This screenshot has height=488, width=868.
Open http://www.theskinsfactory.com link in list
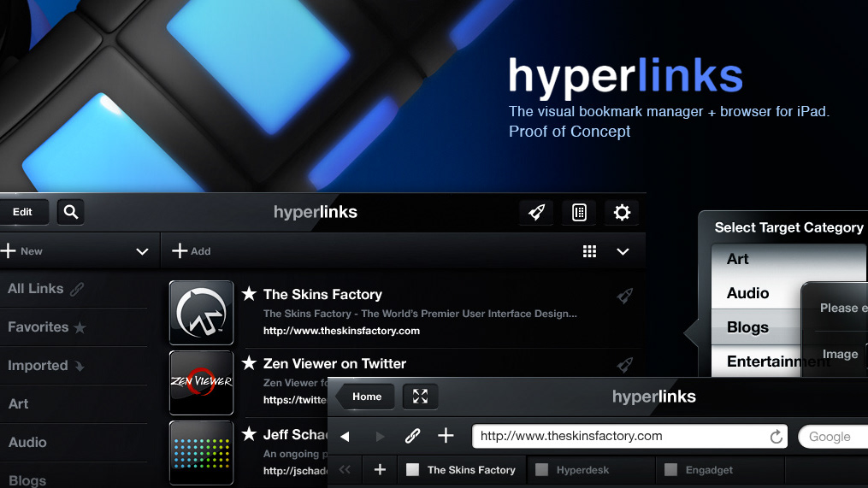341,331
